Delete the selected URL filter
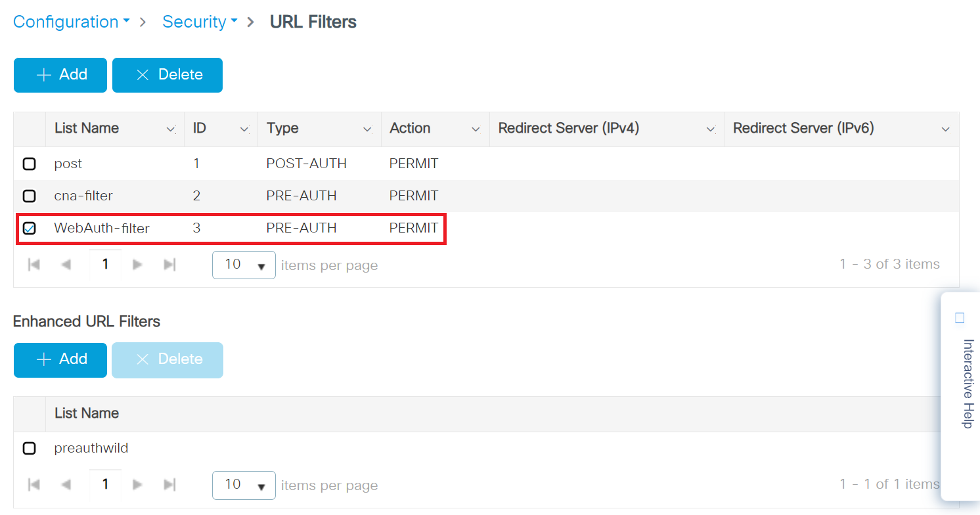This screenshot has height=515, width=980. click(x=167, y=75)
